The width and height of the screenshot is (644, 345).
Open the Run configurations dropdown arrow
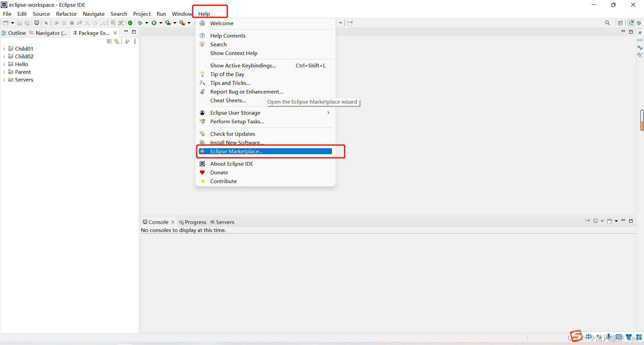point(161,23)
